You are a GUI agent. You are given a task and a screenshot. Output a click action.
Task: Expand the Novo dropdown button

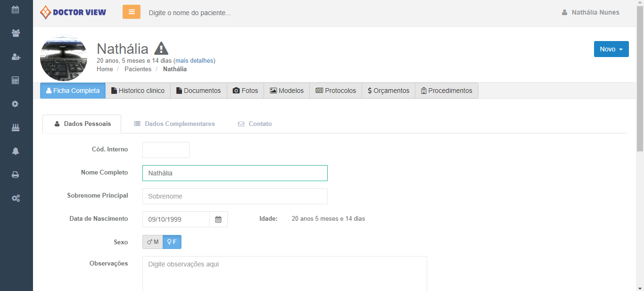point(611,49)
